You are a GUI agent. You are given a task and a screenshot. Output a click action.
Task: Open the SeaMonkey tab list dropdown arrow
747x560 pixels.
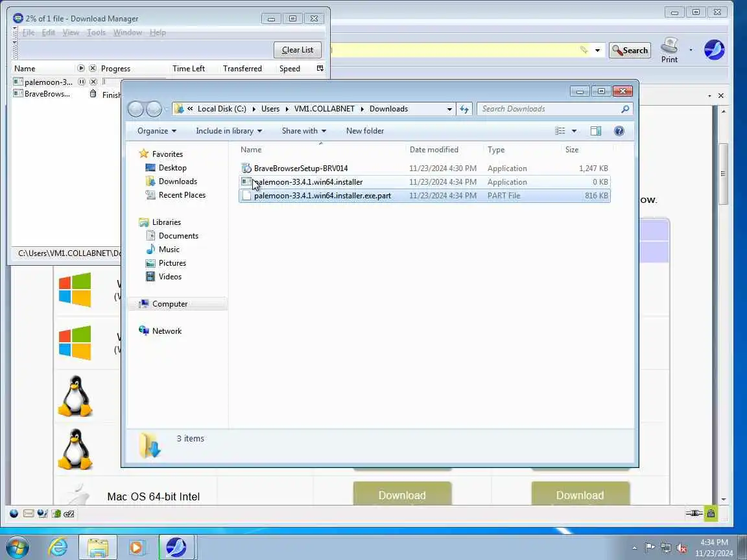709,96
